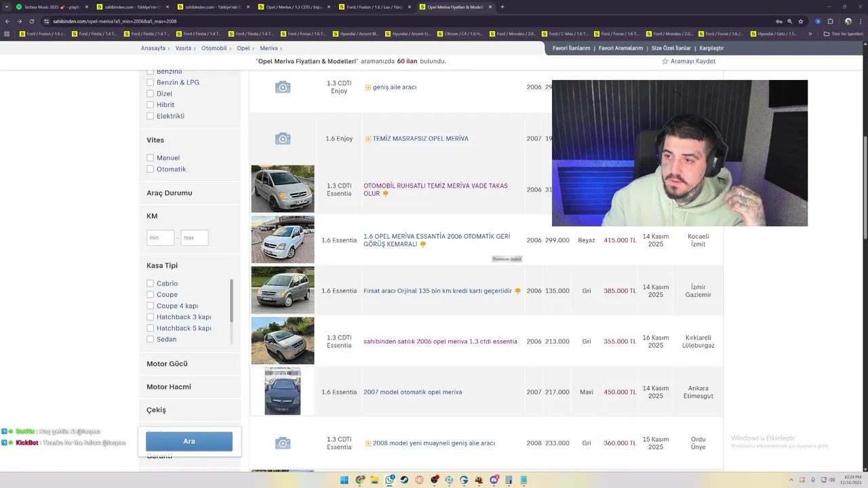Open the Fırsat aracı Orjinal 135 bin km listing
The height and width of the screenshot is (488, 868).
click(x=438, y=291)
